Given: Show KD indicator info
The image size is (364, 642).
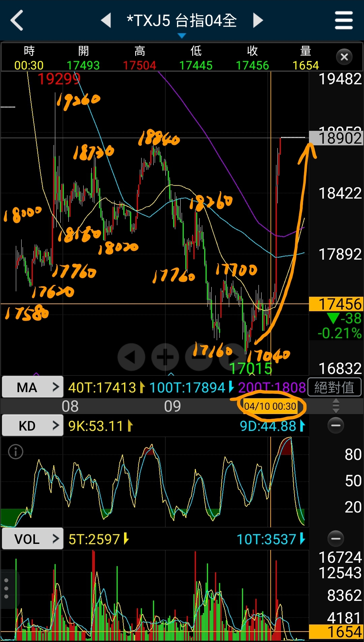Looking at the screenshot, I should (x=16, y=452).
